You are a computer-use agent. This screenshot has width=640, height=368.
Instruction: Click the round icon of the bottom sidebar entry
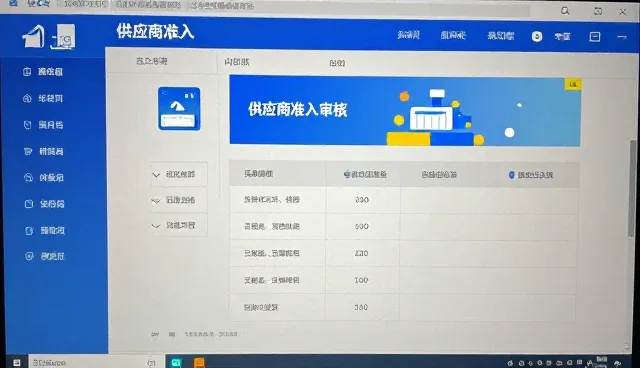(29, 256)
